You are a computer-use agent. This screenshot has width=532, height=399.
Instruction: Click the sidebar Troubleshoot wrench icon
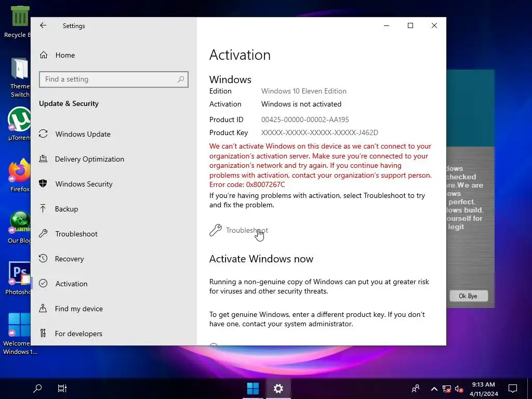(43, 233)
